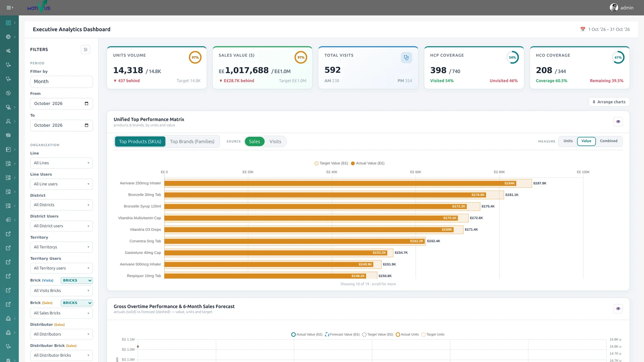Click the Motivus logo
The width and height of the screenshot is (644, 362).
(x=39, y=7)
